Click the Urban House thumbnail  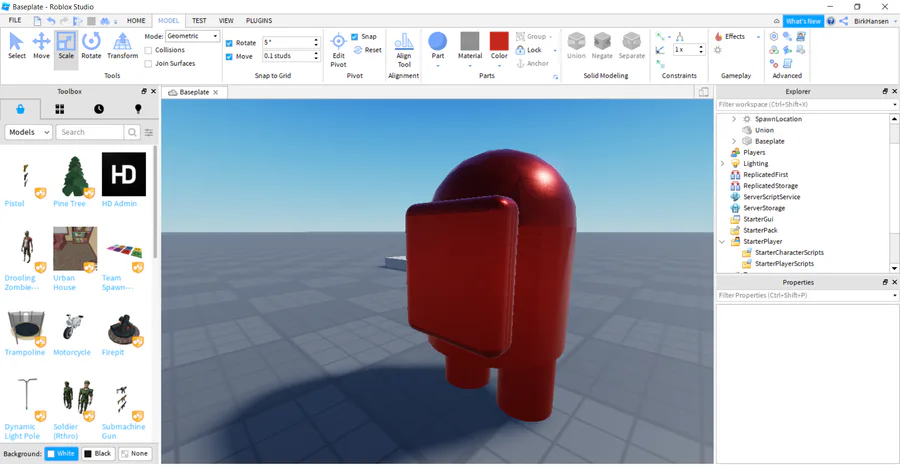pos(75,249)
